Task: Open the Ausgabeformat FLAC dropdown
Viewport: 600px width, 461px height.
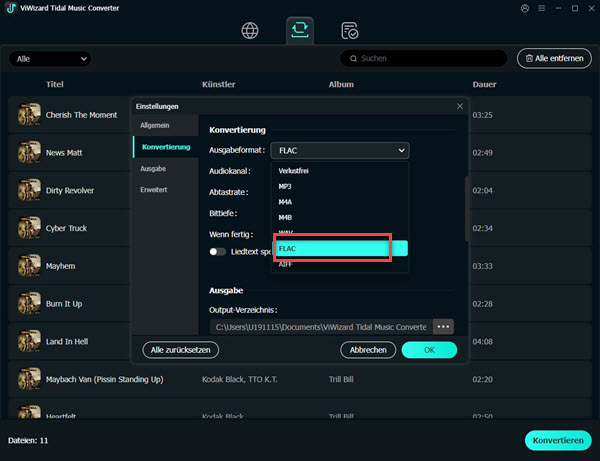Action: point(340,150)
